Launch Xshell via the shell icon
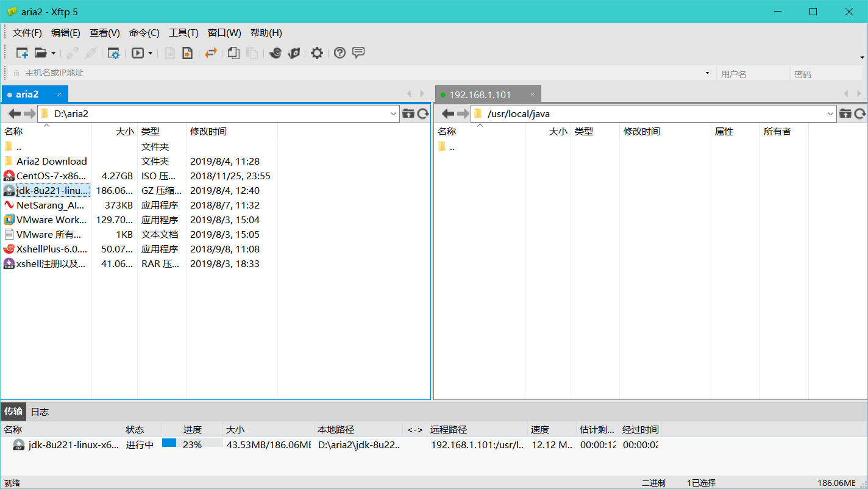This screenshot has height=489, width=868. point(276,53)
